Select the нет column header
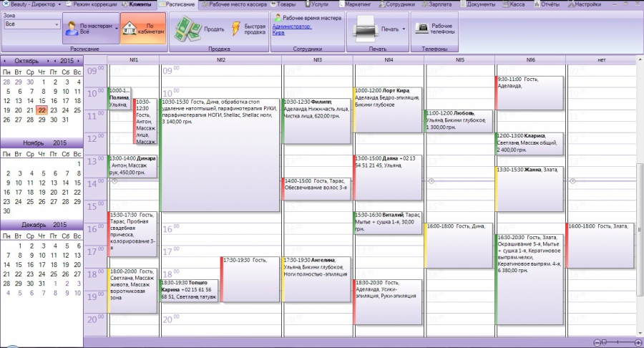This screenshot has height=348, width=644. point(601,60)
